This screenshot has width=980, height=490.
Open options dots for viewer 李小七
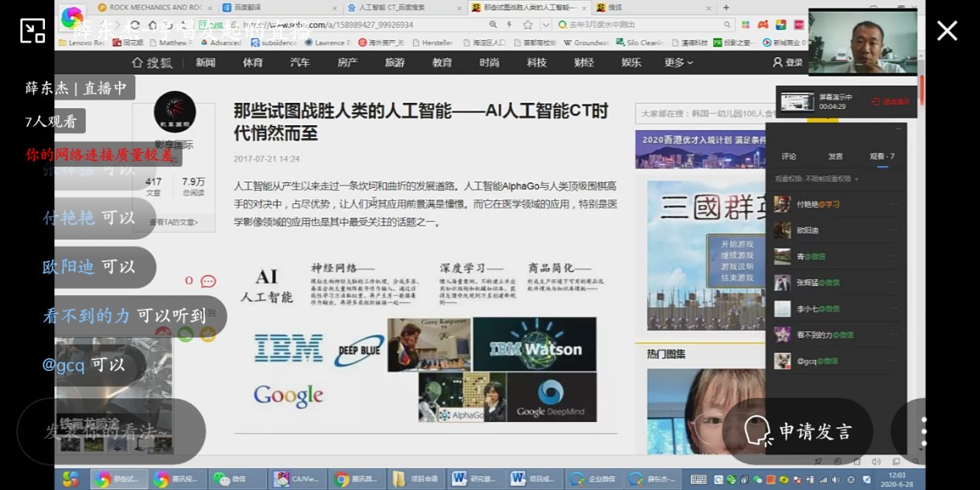(894, 308)
